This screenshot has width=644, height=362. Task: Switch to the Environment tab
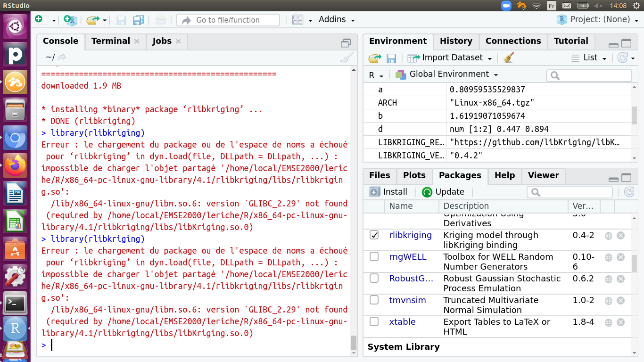(x=398, y=41)
